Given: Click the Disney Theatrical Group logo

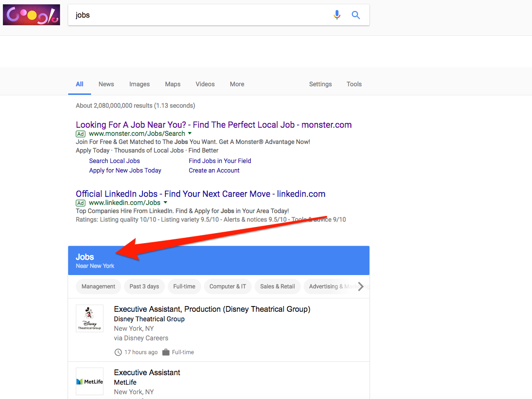Looking at the screenshot, I should click(90, 318).
